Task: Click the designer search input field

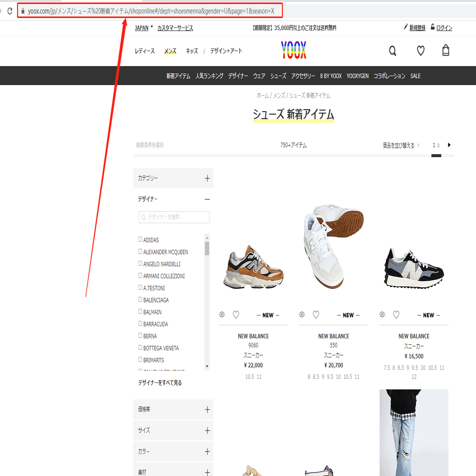Action: pos(174,217)
